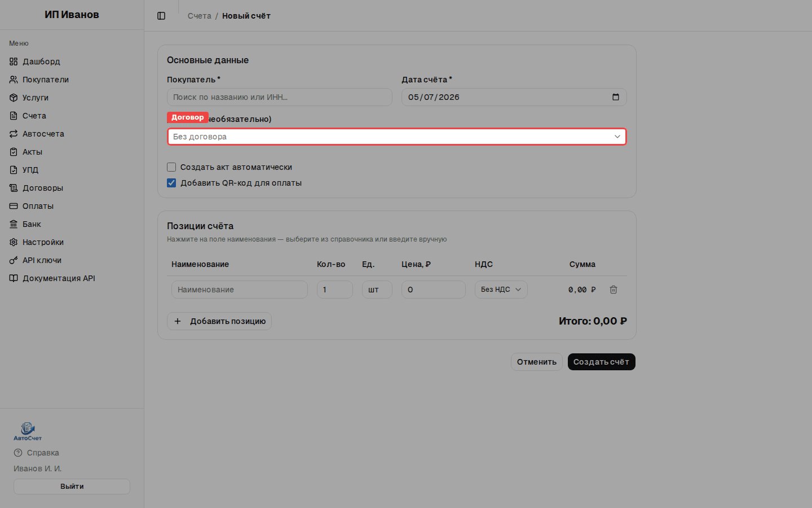Click the Итого: 0,00 ₽ total
812x508 pixels.
coord(593,321)
